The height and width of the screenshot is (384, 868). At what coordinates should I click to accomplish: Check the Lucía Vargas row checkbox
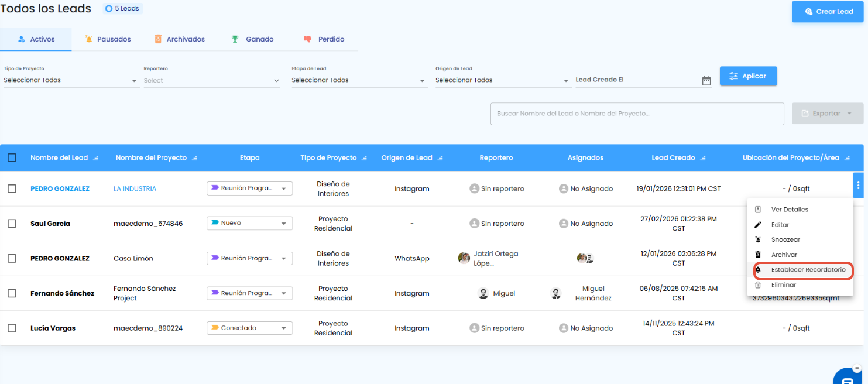point(12,328)
